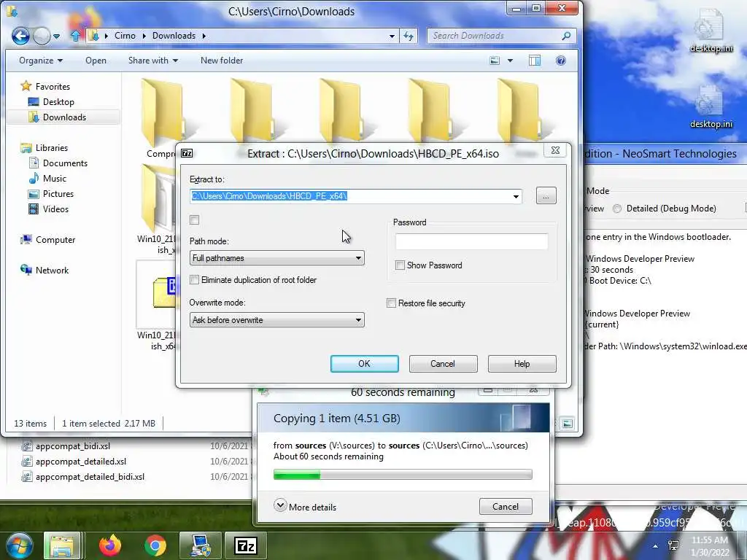The width and height of the screenshot is (747, 560).
Task: Select Computer in navigation pane
Action: [x=47, y=239]
